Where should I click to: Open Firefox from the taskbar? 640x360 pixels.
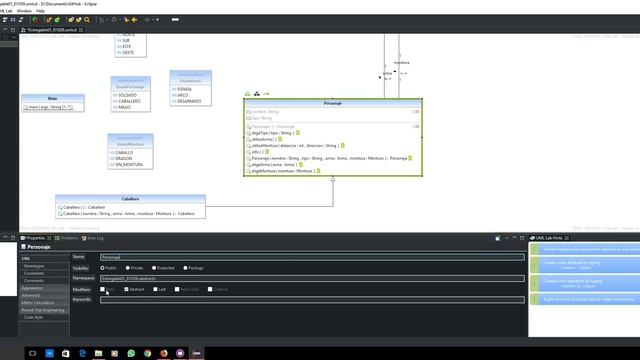tap(164, 353)
